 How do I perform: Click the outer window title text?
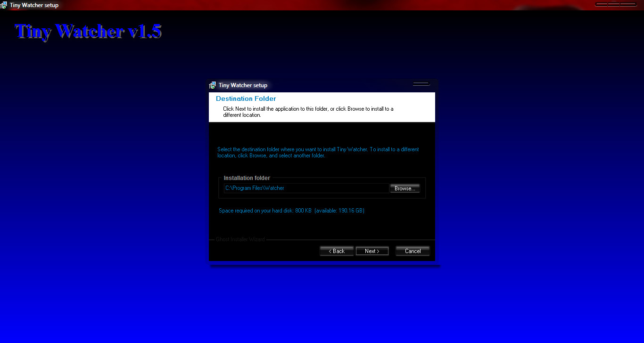pyautogui.click(x=34, y=5)
